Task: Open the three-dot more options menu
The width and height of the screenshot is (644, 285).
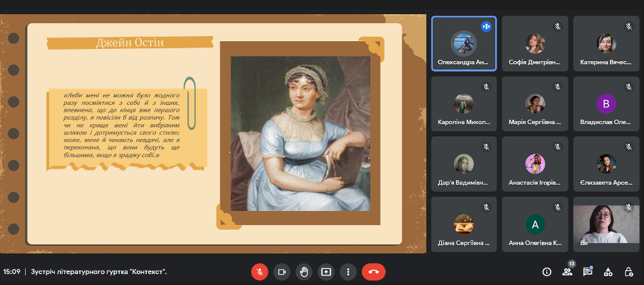Action: click(x=348, y=271)
